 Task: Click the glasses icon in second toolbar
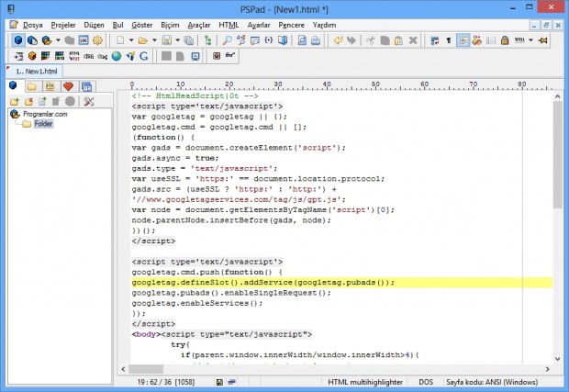[x=230, y=55]
